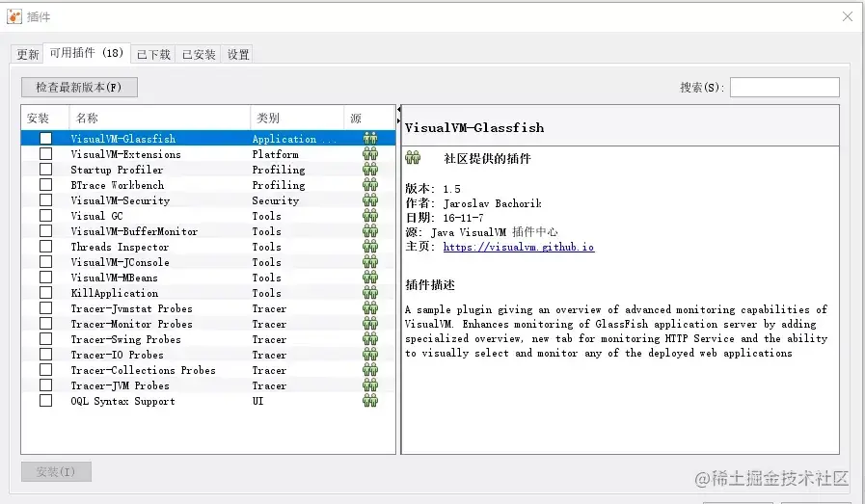The height and width of the screenshot is (504, 865).
Task: Check the VisualVM-Glassfish install checkbox
Action: [x=45, y=139]
